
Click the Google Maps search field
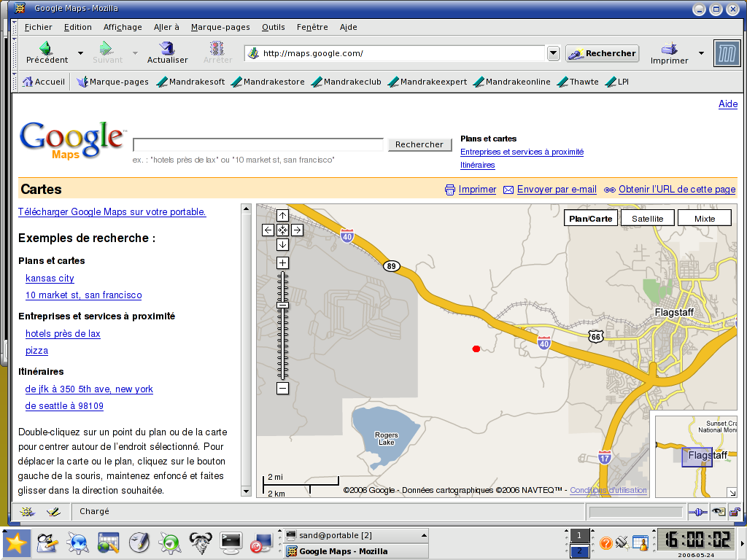[258, 144]
